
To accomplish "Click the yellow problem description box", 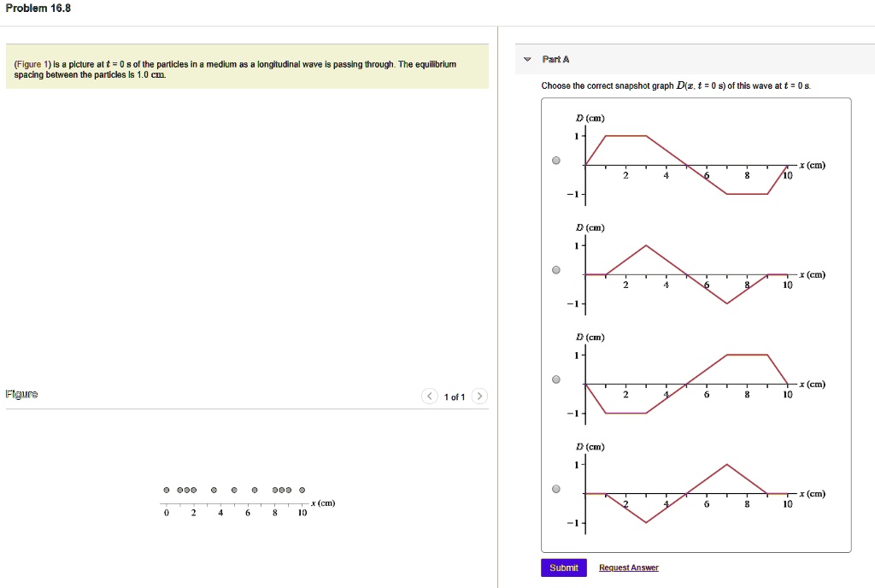I will [248, 70].
